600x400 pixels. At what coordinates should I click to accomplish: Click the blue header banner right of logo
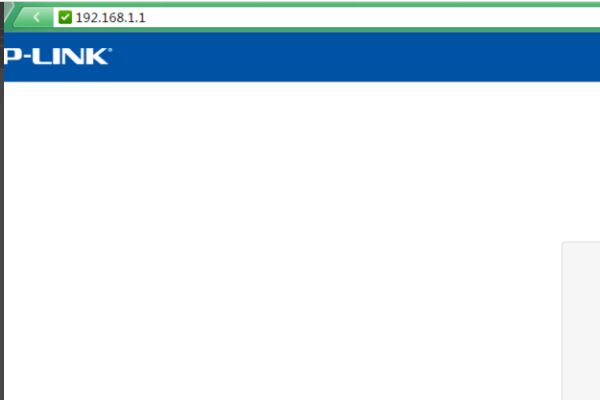pyautogui.click(x=356, y=57)
